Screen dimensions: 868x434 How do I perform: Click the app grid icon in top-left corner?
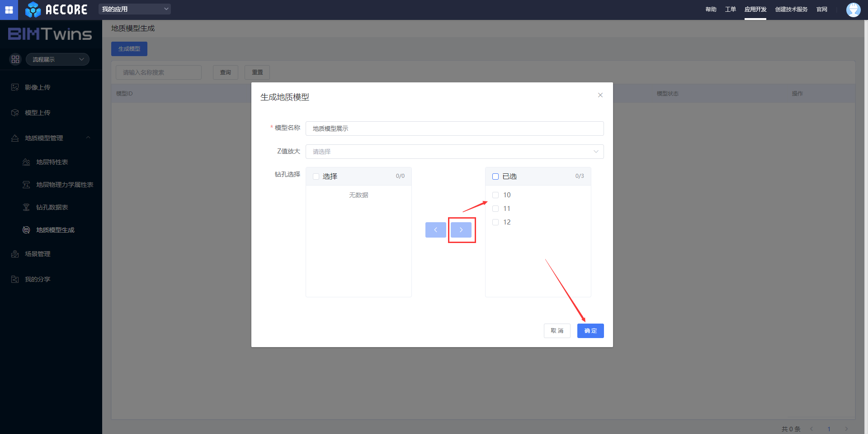pos(9,10)
